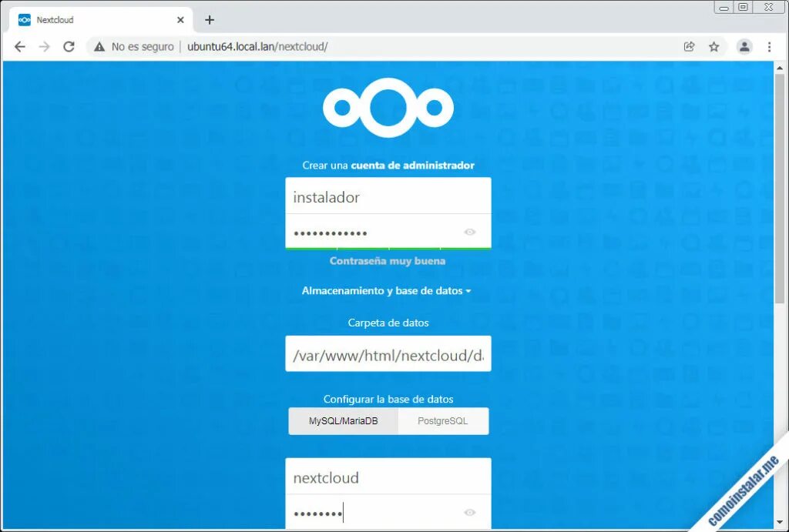Bookmark this page with the star icon

714,47
